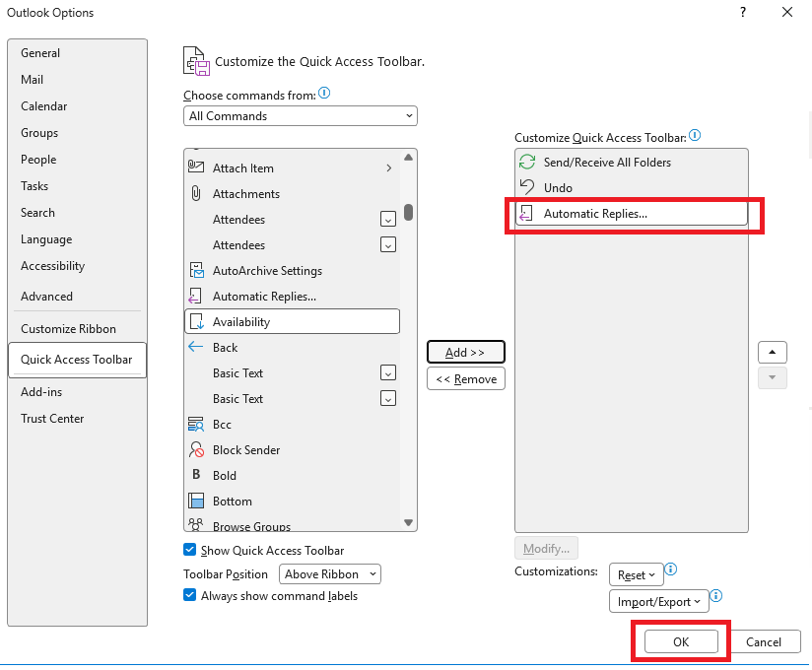The height and width of the screenshot is (670, 812).
Task: Click the Block Sender icon
Action: [x=196, y=449]
